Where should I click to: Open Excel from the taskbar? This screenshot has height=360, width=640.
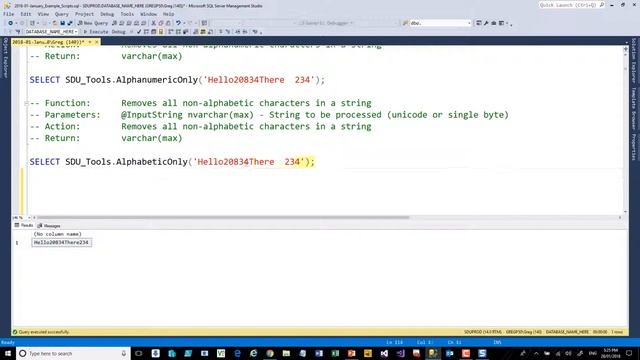[x=335, y=353]
